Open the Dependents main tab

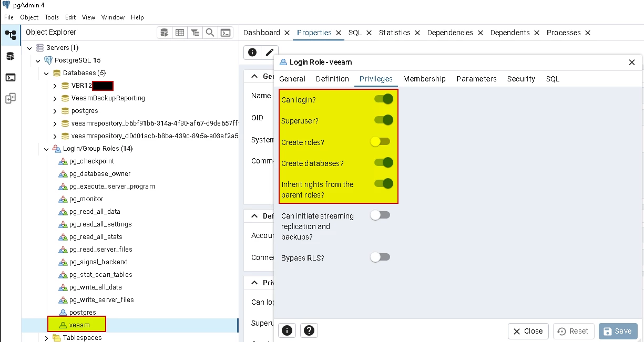click(x=510, y=33)
